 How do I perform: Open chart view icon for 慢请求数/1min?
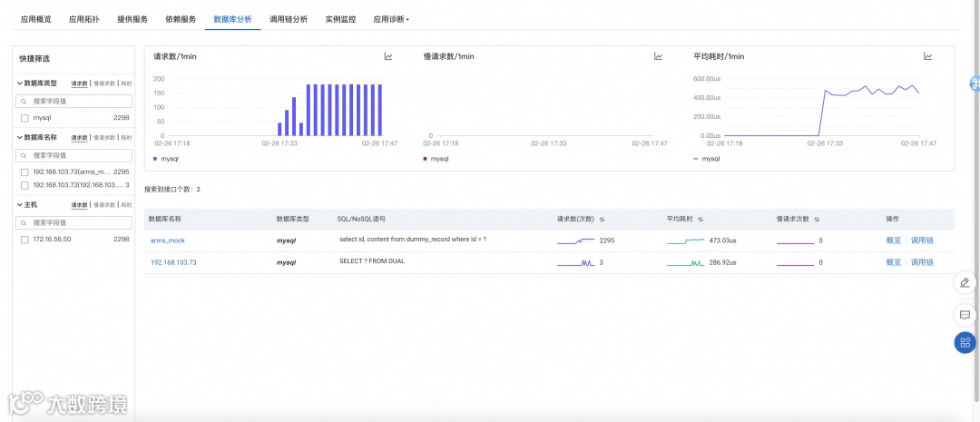pos(658,56)
